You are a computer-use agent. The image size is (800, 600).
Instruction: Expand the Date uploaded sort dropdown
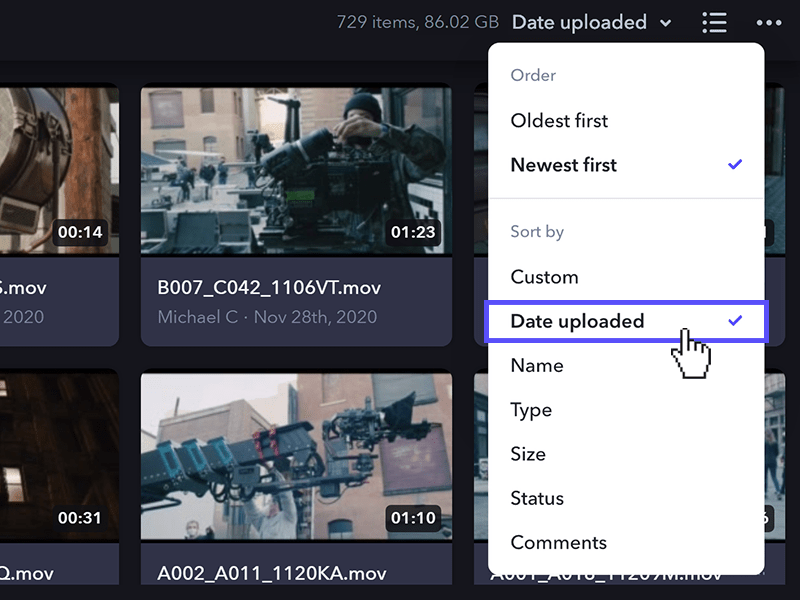pyautogui.click(x=592, y=22)
